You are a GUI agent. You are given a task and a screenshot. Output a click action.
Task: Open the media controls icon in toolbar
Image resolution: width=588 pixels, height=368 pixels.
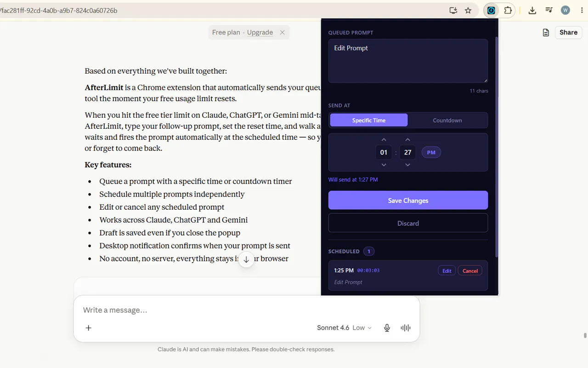tap(549, 10)
